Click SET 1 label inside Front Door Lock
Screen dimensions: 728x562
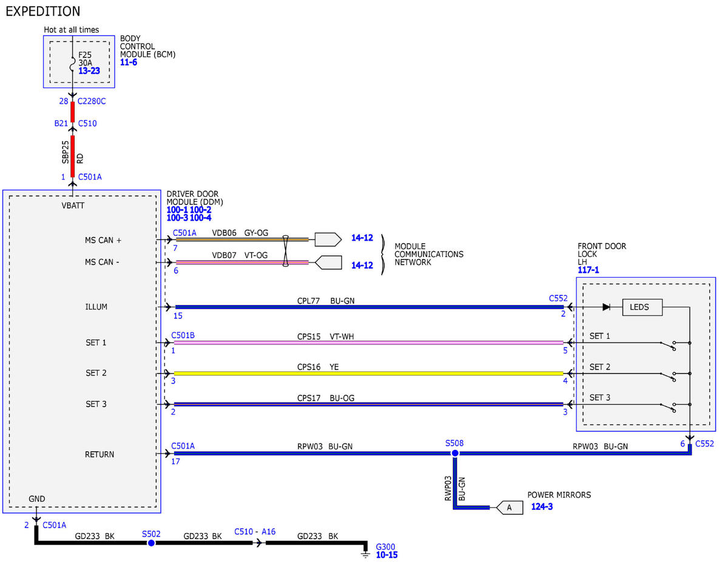[x=600, y=336]
